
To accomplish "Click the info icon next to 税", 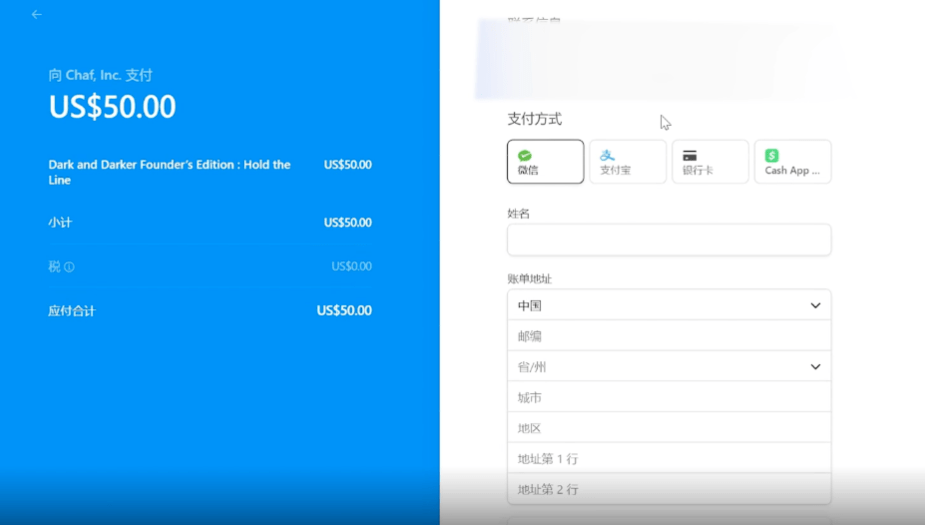I will pos(69,267).
